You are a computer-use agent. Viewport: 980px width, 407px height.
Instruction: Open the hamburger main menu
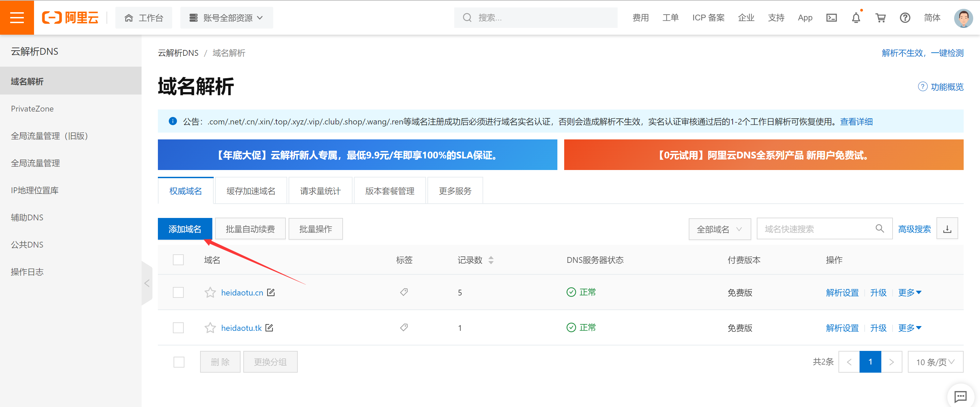[17, 17]
